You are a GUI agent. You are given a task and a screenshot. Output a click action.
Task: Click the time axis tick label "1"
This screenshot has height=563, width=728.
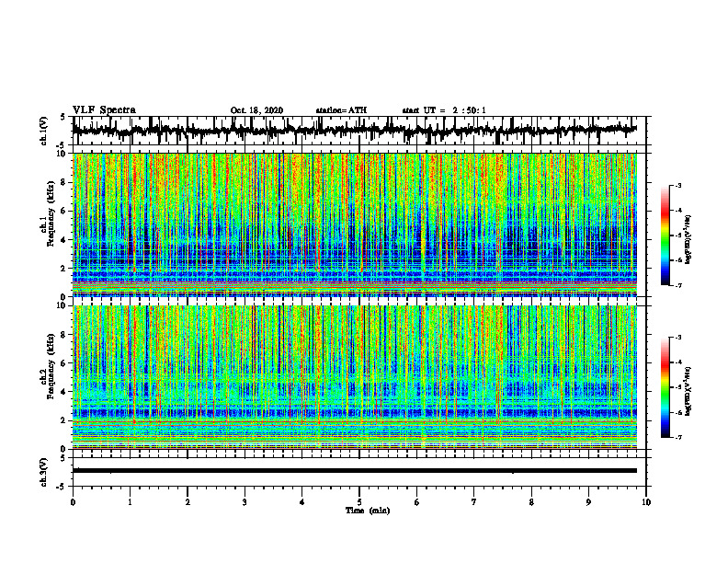point(130,502)
